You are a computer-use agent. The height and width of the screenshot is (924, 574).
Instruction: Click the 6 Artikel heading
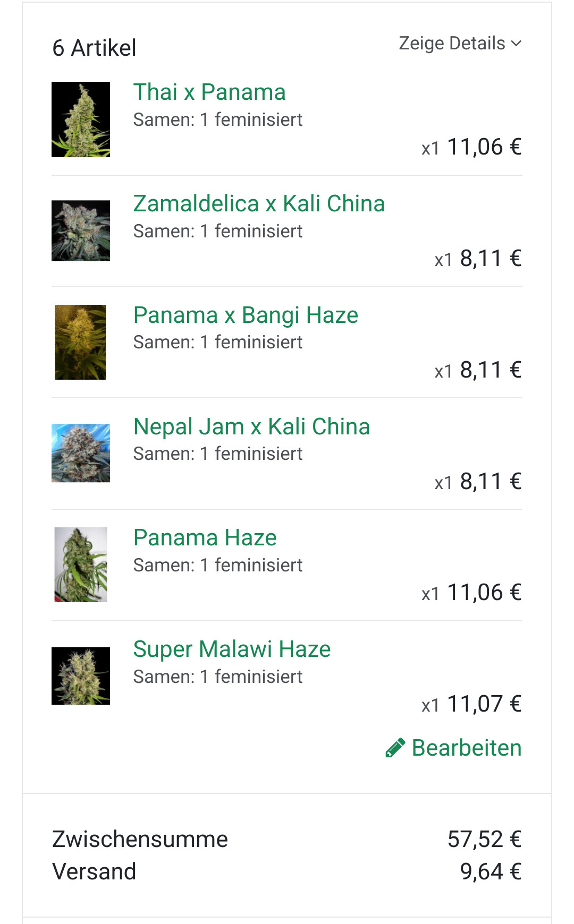point(94,48)
